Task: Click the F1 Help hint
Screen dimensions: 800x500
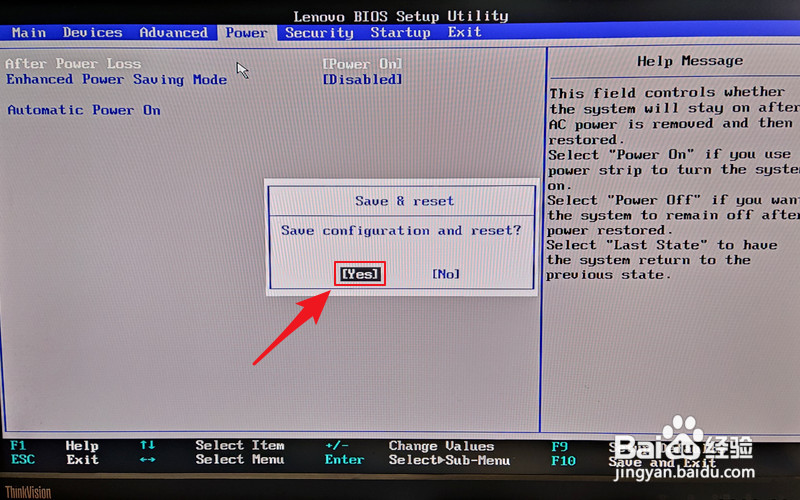Action: pos(54,445)
